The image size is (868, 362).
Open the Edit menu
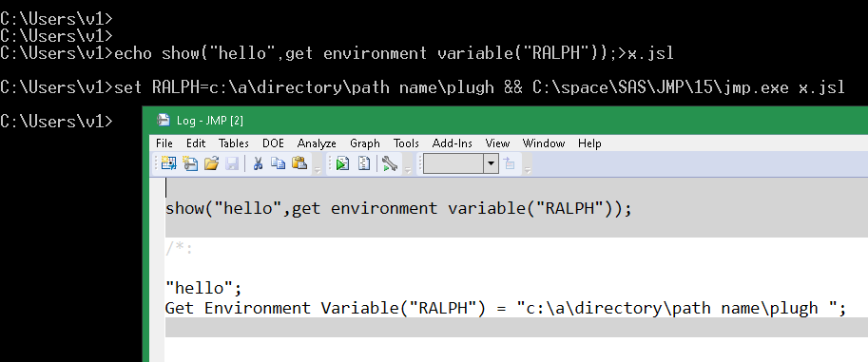(x=196, y=143)
